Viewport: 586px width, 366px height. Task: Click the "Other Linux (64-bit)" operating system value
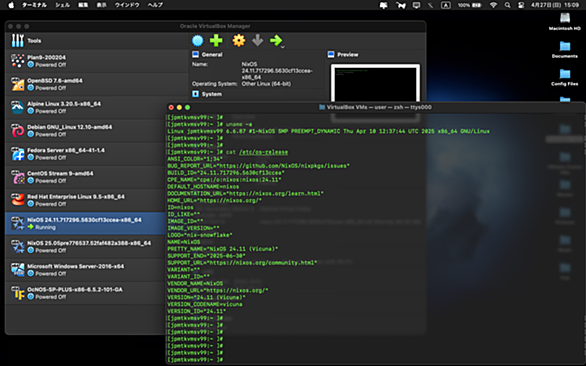click(266, 84)
